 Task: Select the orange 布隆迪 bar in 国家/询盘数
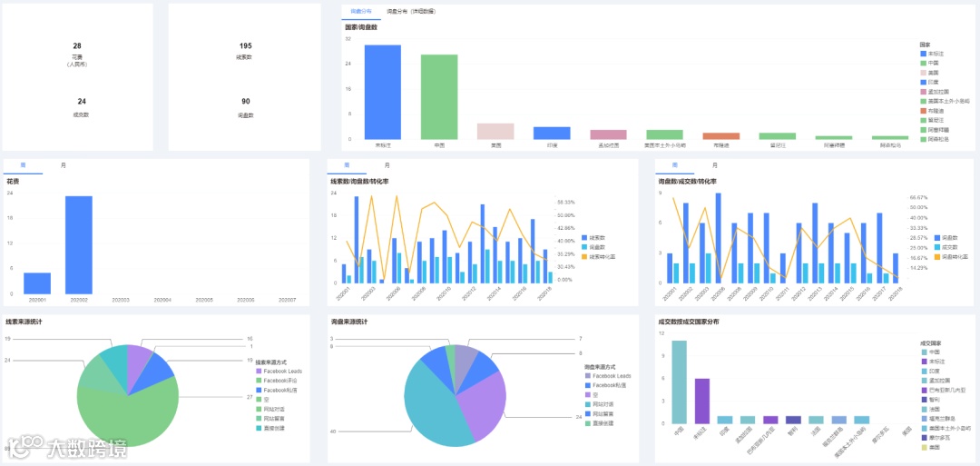pyautogui.click(x=720, y=135)
